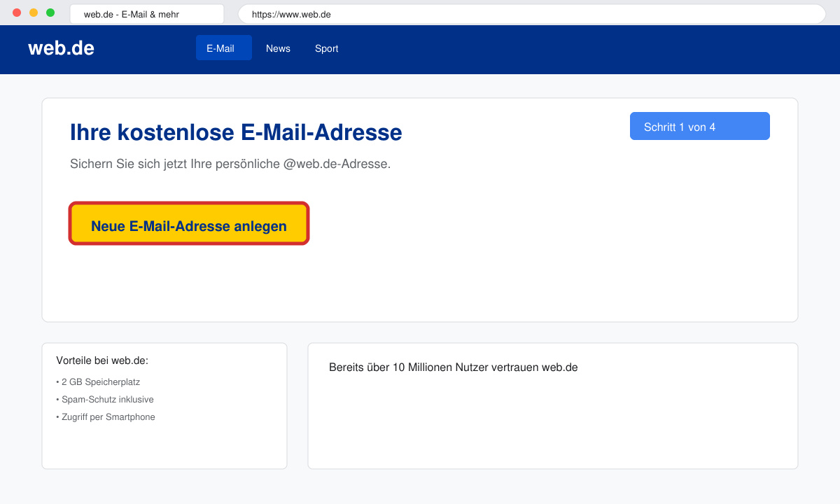
Task: Click the heading Ihre kostenlose E-Mail-Adresse
Action: point(236,132)
